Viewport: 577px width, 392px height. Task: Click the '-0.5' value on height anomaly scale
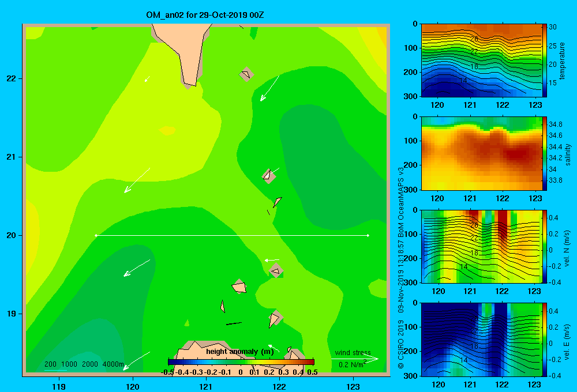tap(167, 372)
